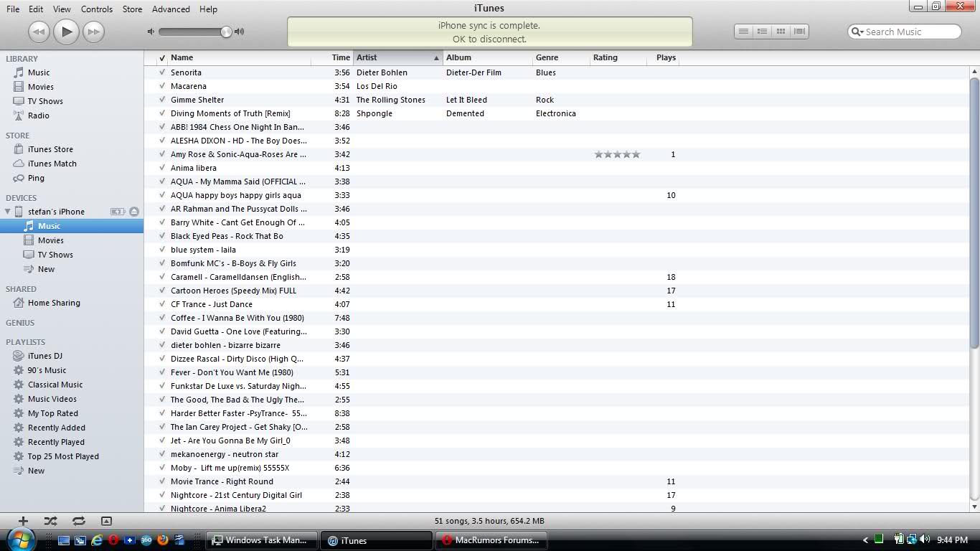Open the Recently Added playlist
The width and height of the screenshot is (980, 551).
[x=56, y=428]
